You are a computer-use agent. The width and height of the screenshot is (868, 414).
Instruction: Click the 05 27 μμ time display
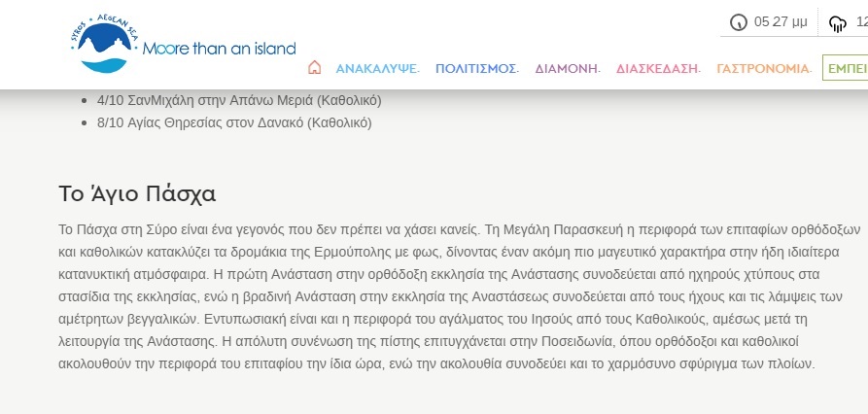point(781,22)
